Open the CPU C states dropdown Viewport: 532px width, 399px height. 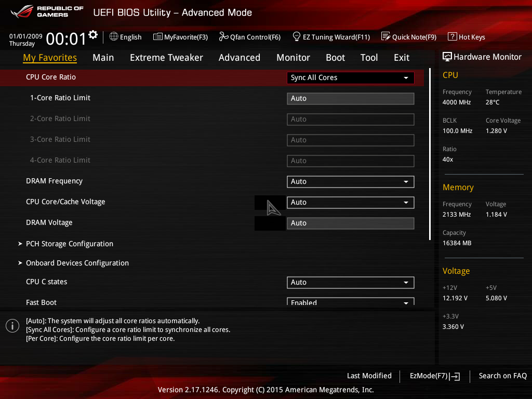coord(350,283)
